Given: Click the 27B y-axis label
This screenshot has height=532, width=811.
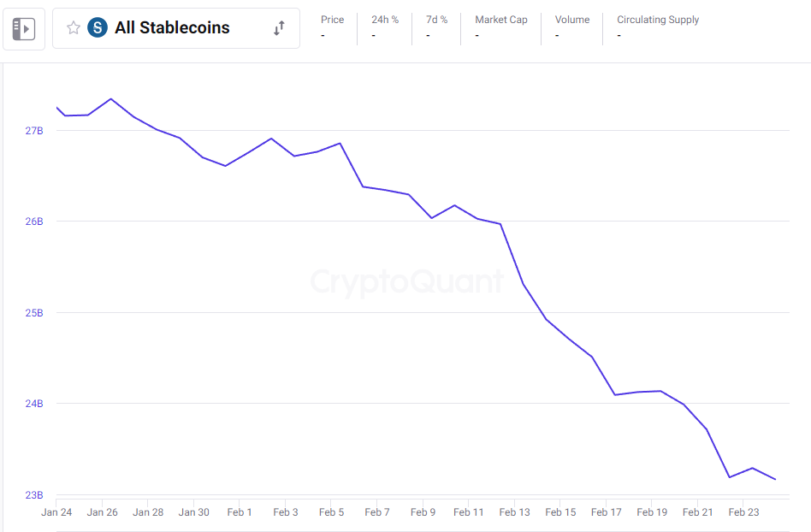Looking at the screenshot, I should pos(34,131).
